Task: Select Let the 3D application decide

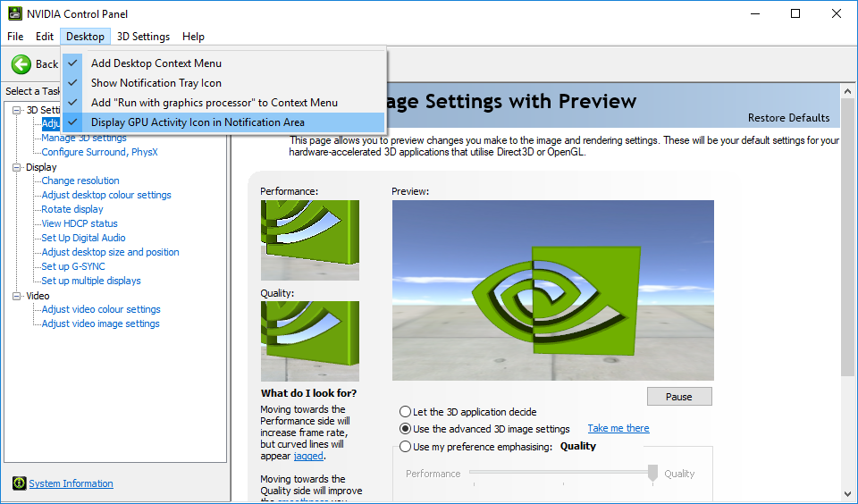Action: click(405, 412)
